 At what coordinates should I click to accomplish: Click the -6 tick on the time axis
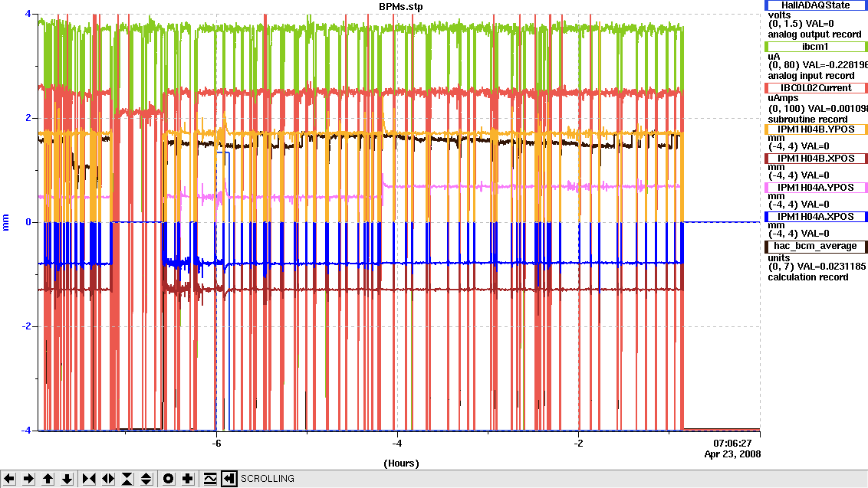[216, 443]
